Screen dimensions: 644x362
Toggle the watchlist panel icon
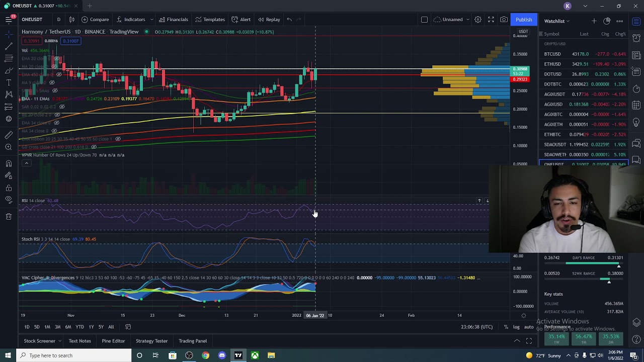636,21
